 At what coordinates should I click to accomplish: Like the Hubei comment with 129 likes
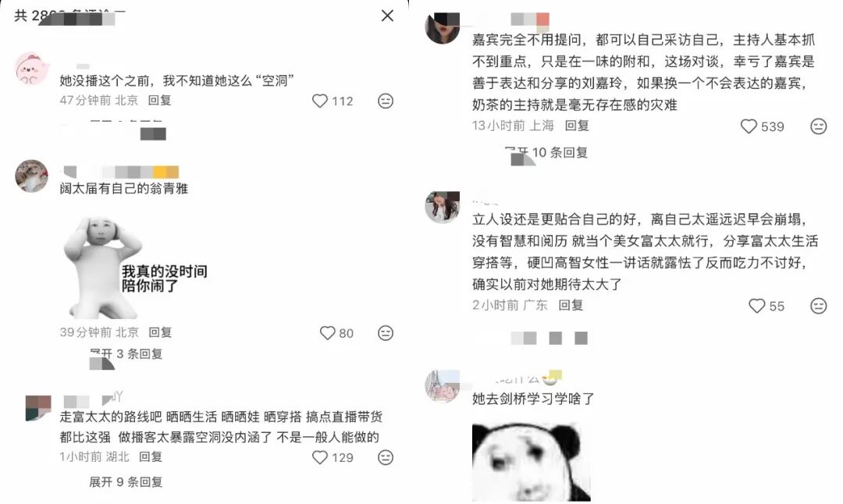pos(320,457)
